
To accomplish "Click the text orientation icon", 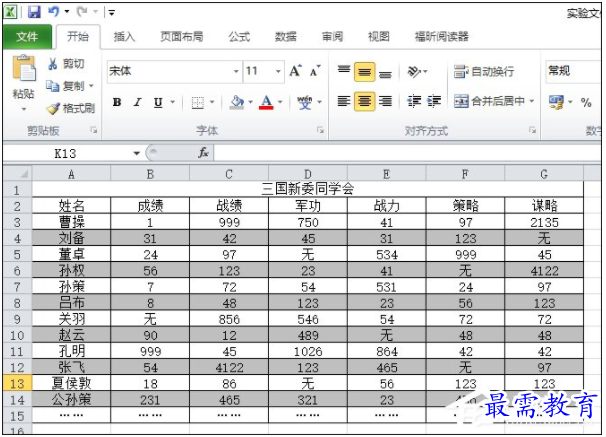I will (x=414, y=71).
